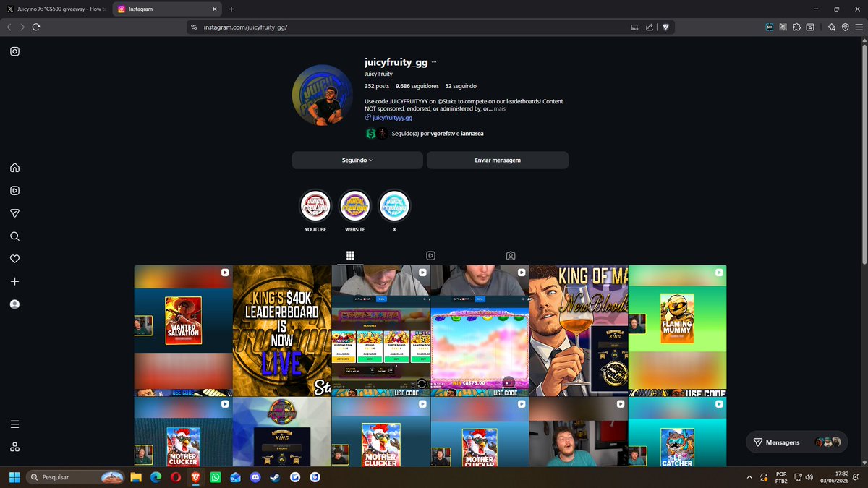Image resolution: width=868 pixels, height=488 pixels.
Task: Click the install/cast screen icon in address bar
Action: [x=634, y=27]
